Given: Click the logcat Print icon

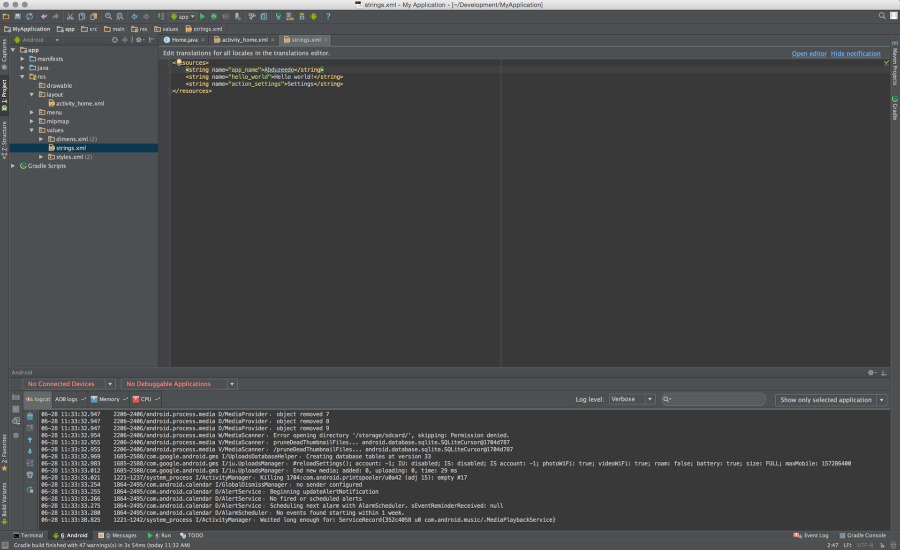Looking at the screenshot, I should (x=30, y=475).
